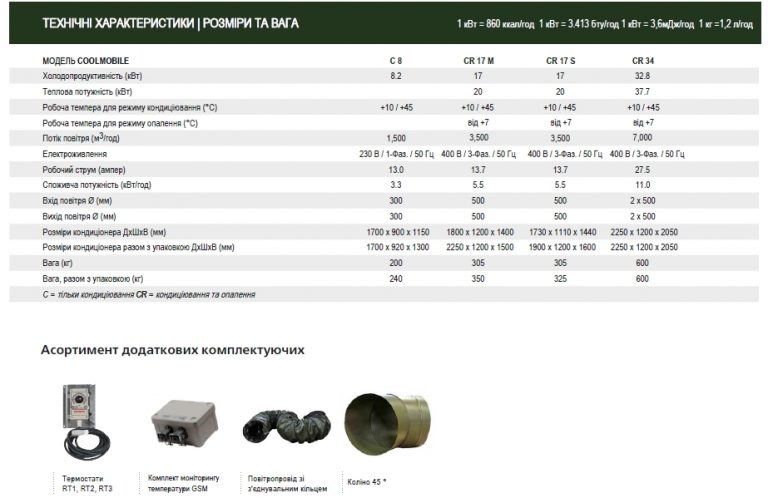This screenshot has height=498, width=768.
Task: Click the thermostat with cable product image
Action: click(86, 422)
